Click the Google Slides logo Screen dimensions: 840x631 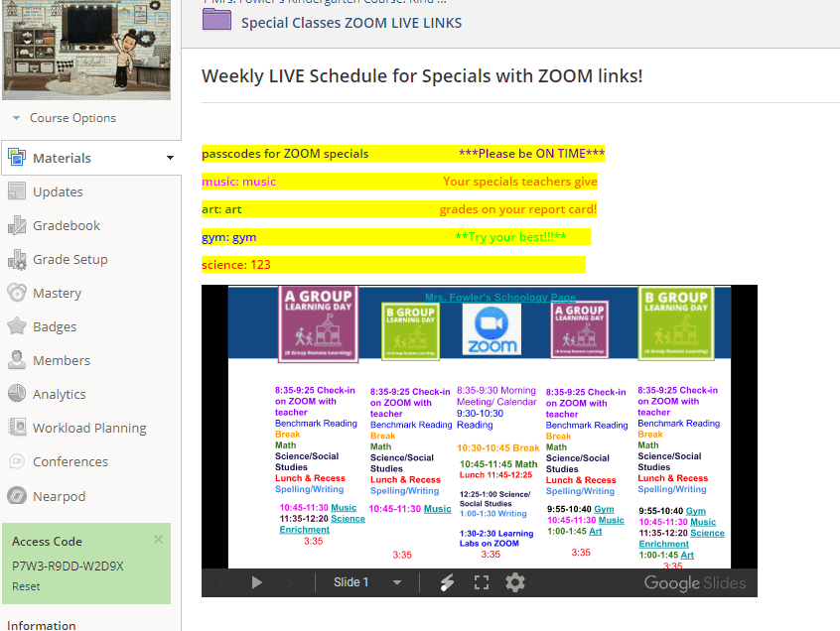[694, 582]
